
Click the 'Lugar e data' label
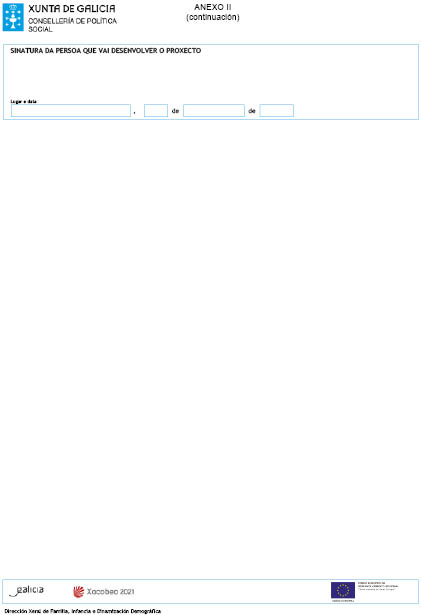(x=23, y=101)
